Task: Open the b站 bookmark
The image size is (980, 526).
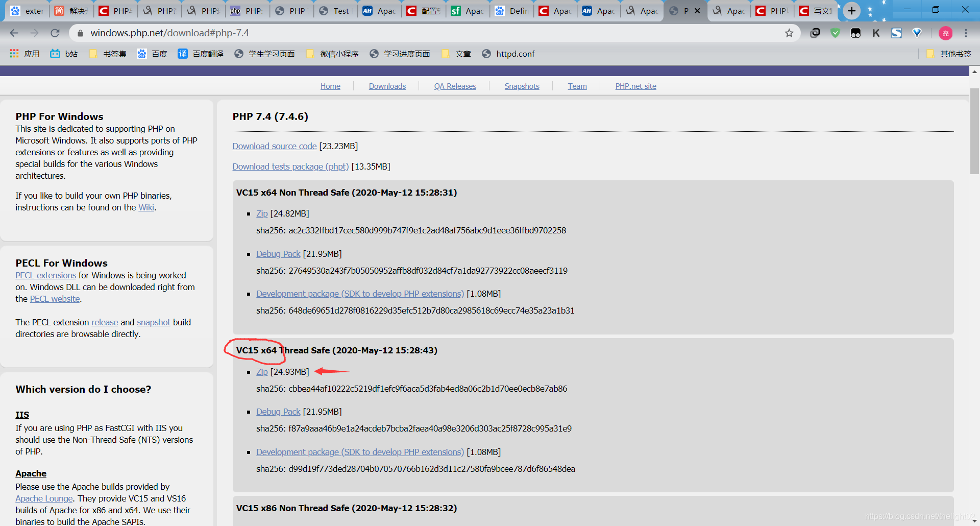Action: coord(64,54)
